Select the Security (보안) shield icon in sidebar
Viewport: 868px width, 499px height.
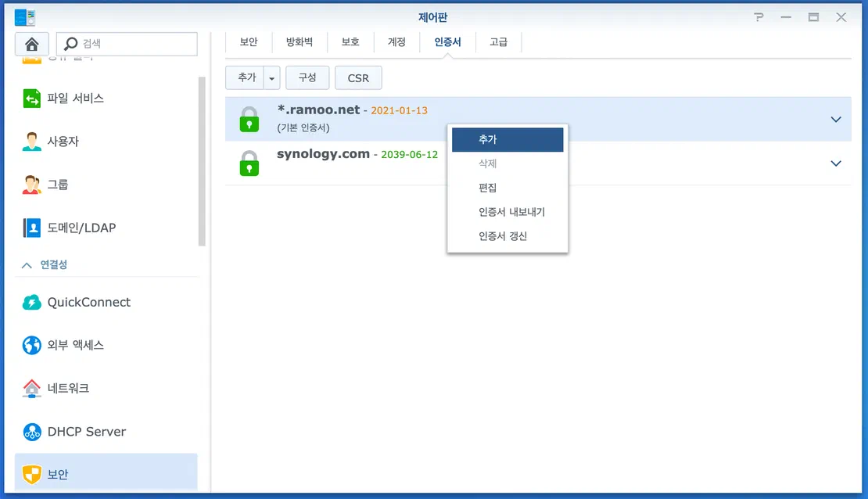click(31, 474)
